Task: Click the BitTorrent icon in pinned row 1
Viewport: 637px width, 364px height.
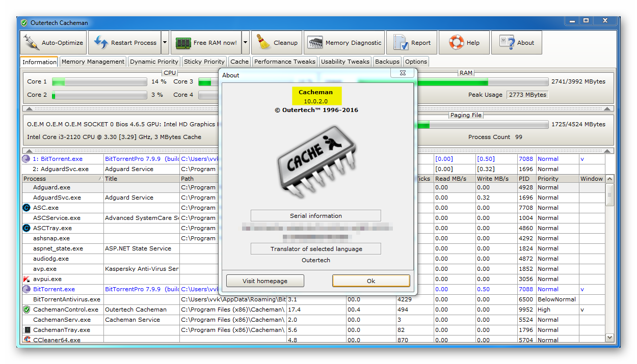Action: coord(26,159)
